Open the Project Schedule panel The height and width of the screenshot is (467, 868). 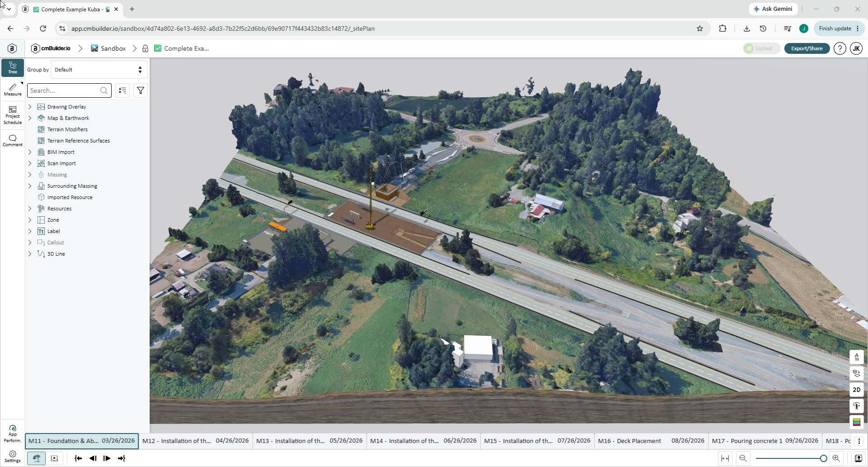(x=13, y=115)
